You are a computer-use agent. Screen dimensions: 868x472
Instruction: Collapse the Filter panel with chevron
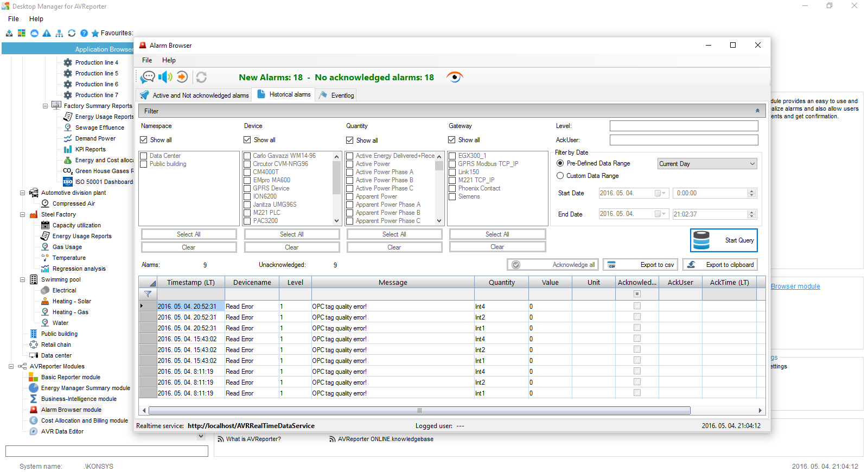757,111
